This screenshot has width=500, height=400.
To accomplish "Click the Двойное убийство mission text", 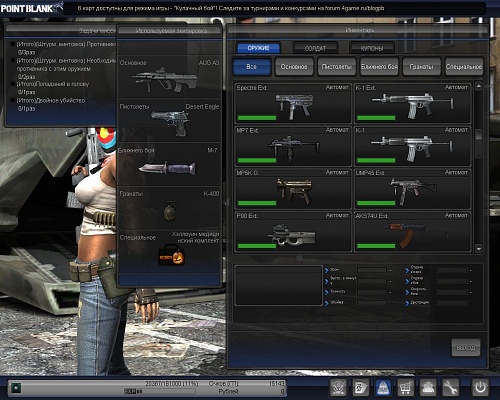I will [x=51, y=100].
